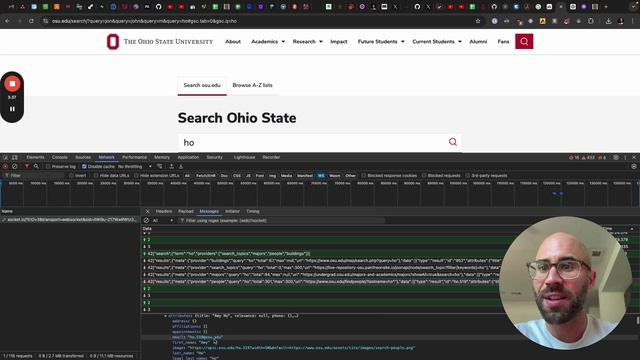Viewport: 640px width, 360px height.
Task: Click the errors count badge in DevTools
Action: 574,158
